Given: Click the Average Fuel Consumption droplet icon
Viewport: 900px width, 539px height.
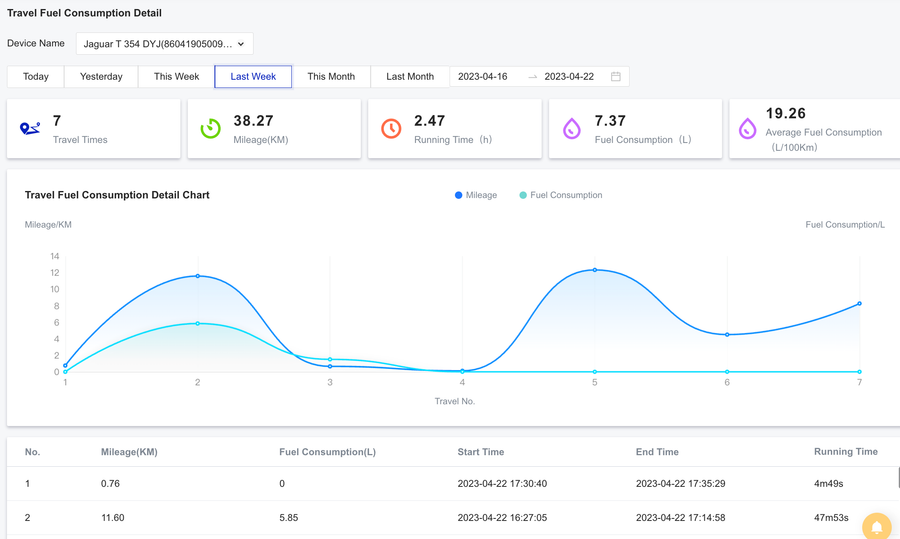Looking at the screenshot, I should (x=747, y=128).
